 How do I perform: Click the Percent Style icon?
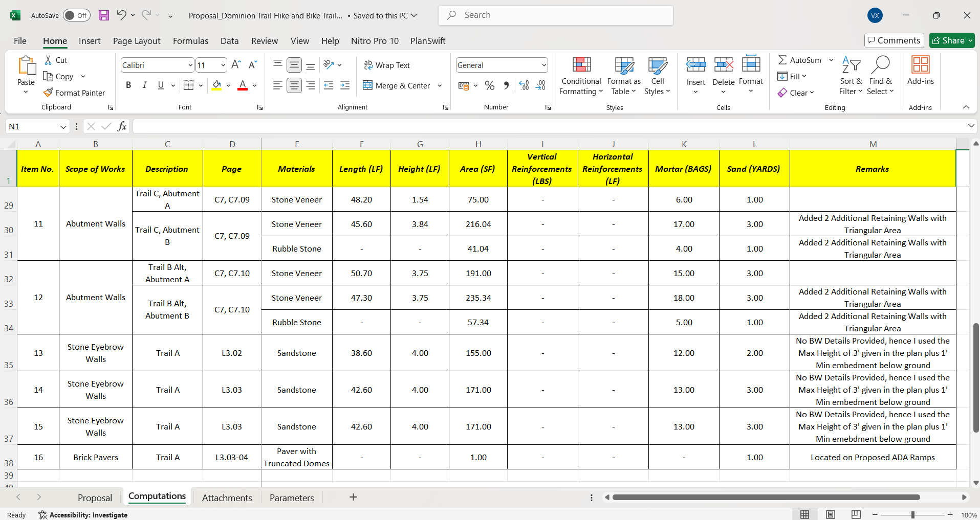[x=490, y=85]
